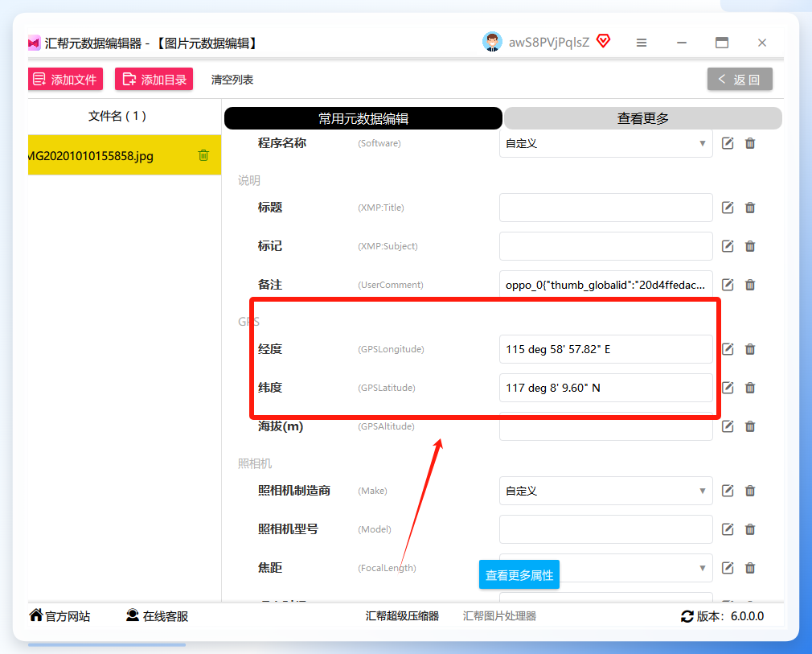Click the red VIP diamond badge
The image size is (812, 654).
click(603, 41)
